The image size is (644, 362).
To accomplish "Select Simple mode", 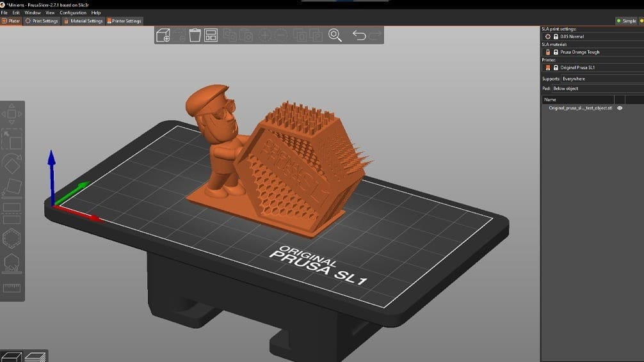I will (626, 21).
